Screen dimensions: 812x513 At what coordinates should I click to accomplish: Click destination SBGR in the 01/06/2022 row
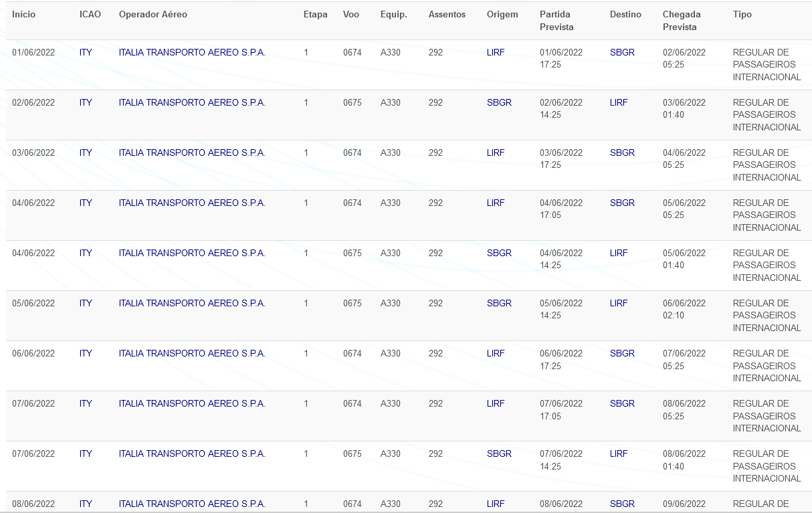[x=622, y=52]
